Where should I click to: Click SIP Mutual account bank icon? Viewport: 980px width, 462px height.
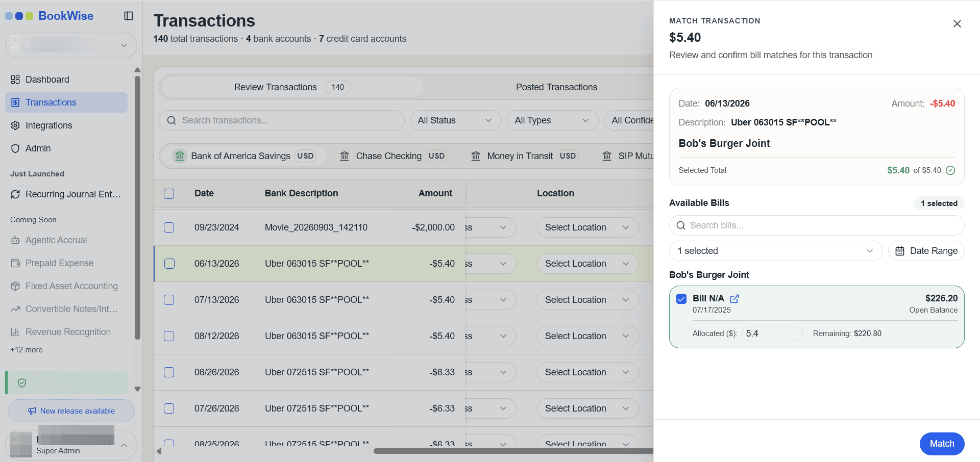click(607, 156)
